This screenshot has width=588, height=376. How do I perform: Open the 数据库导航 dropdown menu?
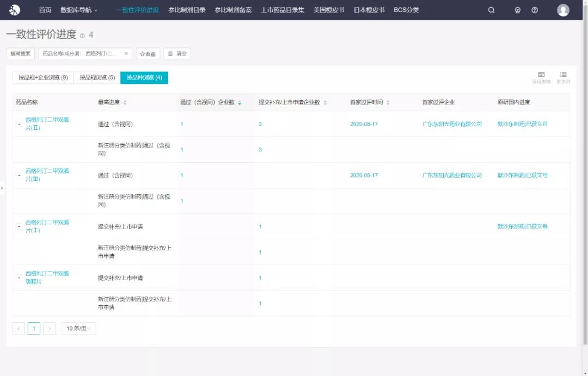pos(79,10)
